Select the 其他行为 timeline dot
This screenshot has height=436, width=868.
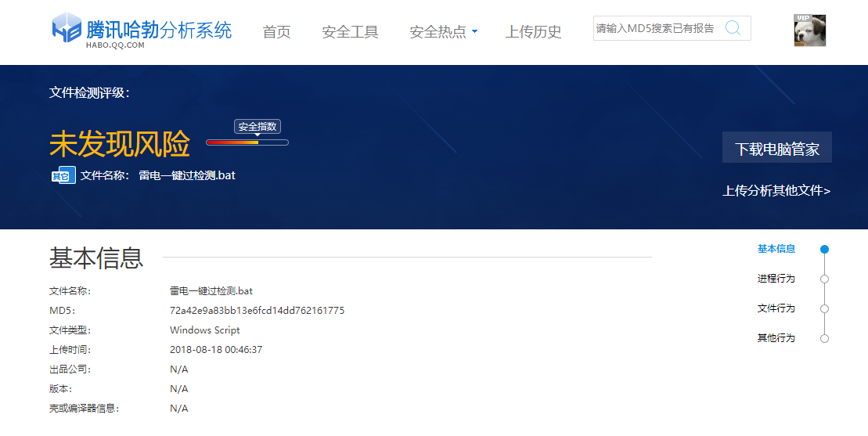(824, 338)
